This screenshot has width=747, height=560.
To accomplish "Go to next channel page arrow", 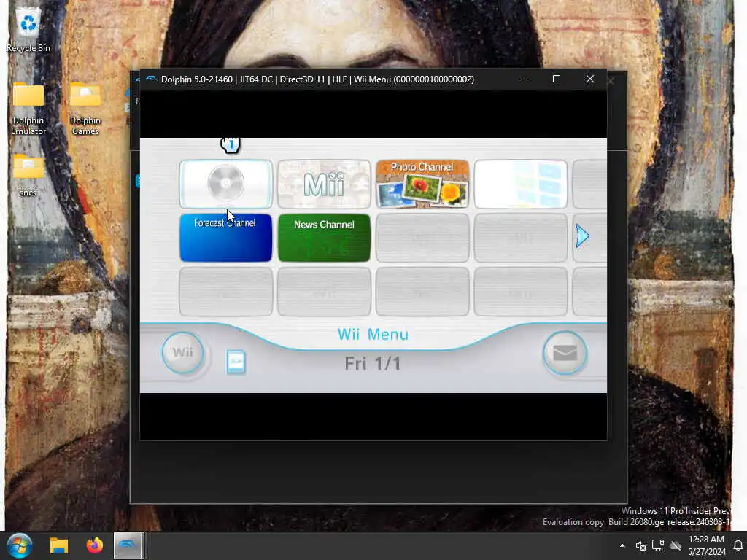I will coord(582,236).
